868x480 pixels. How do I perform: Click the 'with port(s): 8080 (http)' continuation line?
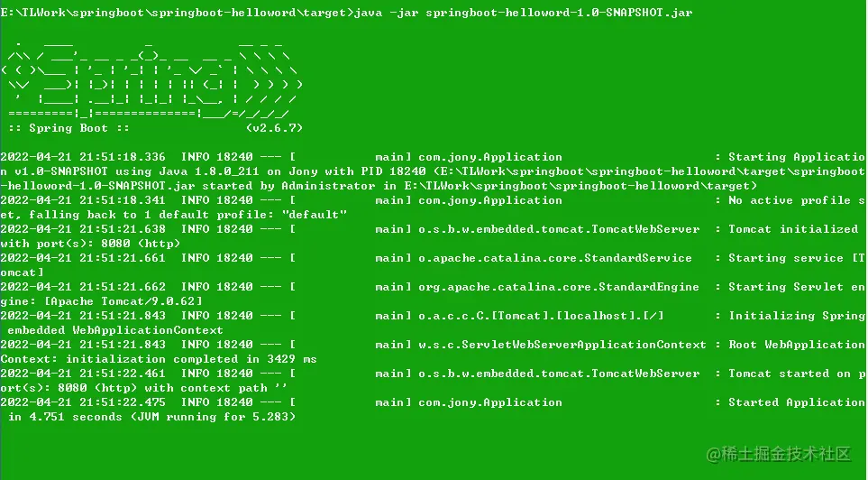[90, 244]
